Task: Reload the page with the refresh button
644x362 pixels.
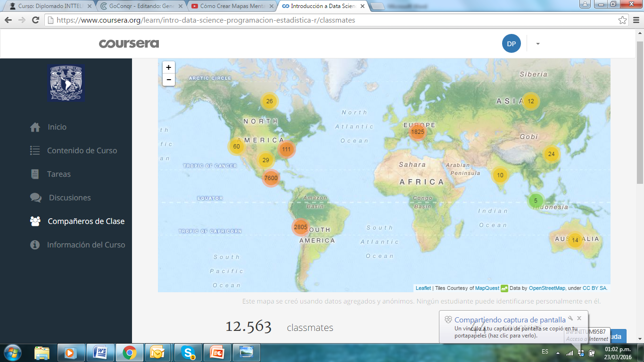Action: click(35, 20)
